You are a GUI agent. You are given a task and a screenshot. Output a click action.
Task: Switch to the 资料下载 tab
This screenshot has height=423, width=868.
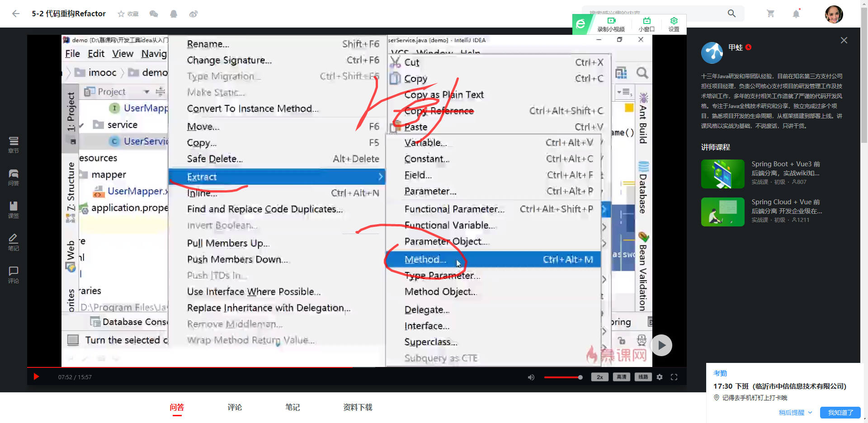point(358,407)
